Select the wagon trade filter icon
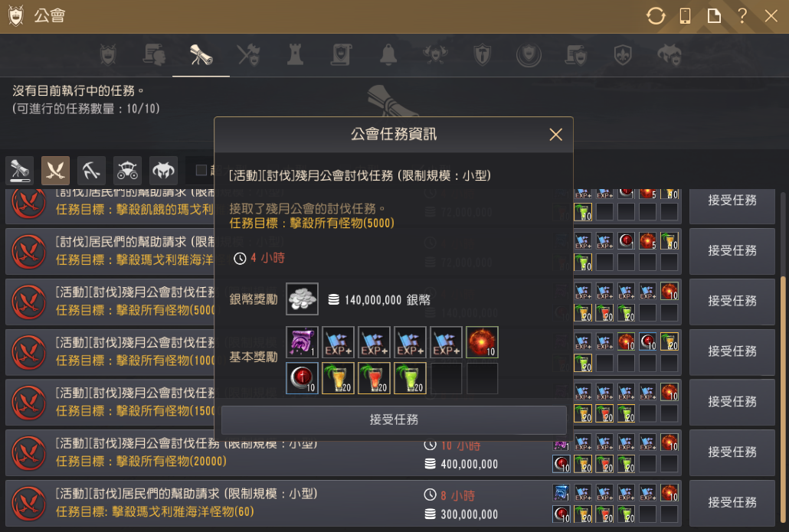Image resolution: width=789 pixels, height=532 pixels. 127,171
